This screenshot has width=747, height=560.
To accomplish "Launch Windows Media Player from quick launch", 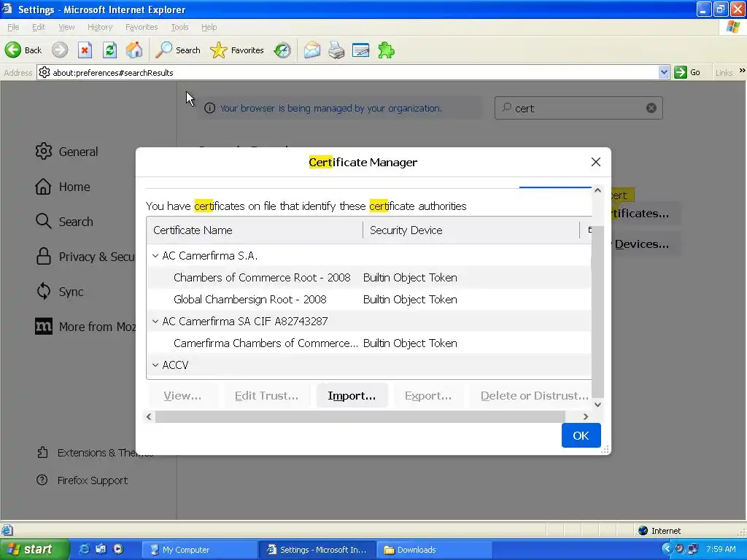I will [x=118, y=549].
